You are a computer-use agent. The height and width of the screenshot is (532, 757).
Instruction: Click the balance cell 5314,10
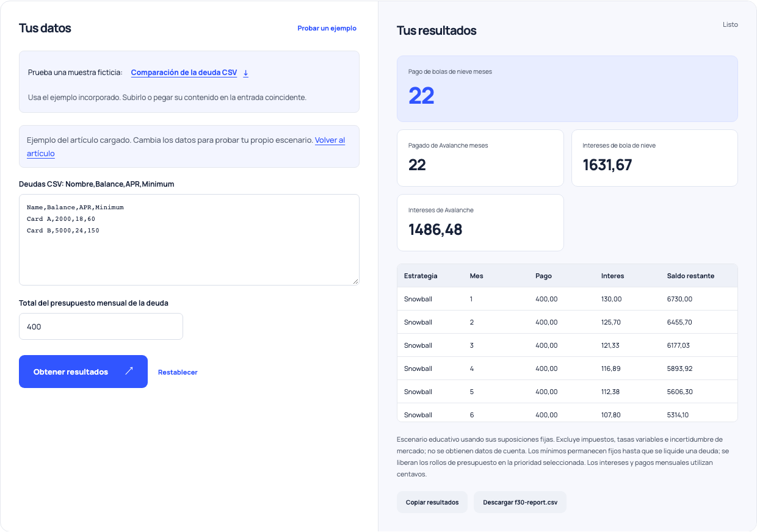coord(678,415)
